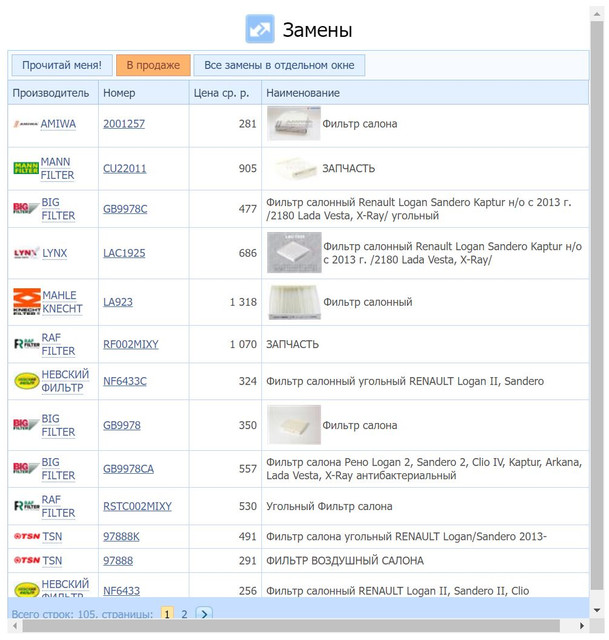Open the AMIWA manufacturer link
609x640 pixels.
(58, 124)
